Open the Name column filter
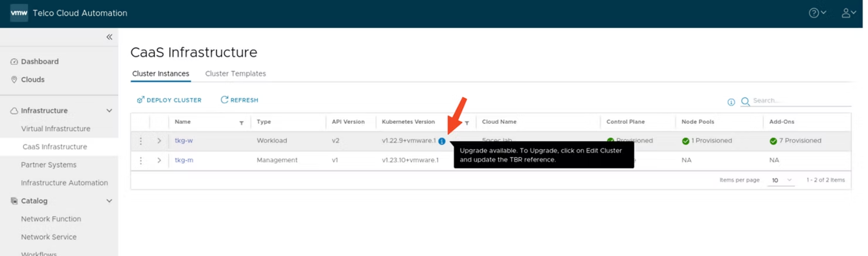This screenshot has width=868, height=256. point(242,123)
